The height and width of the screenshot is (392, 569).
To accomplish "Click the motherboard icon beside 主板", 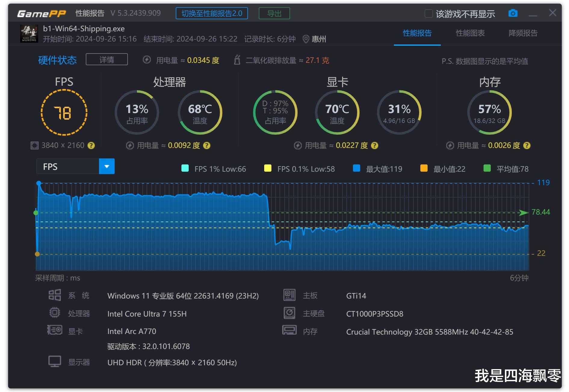I will [289, 295].
